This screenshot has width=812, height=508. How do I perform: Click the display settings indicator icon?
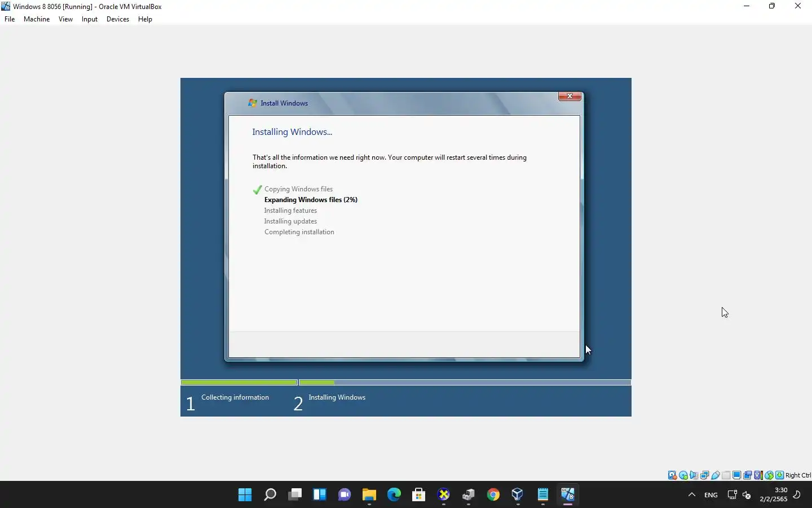[736, 475]
